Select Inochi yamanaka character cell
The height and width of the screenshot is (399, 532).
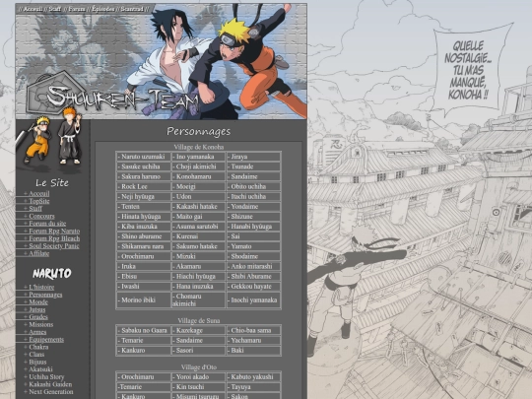[x=254, y=299]
